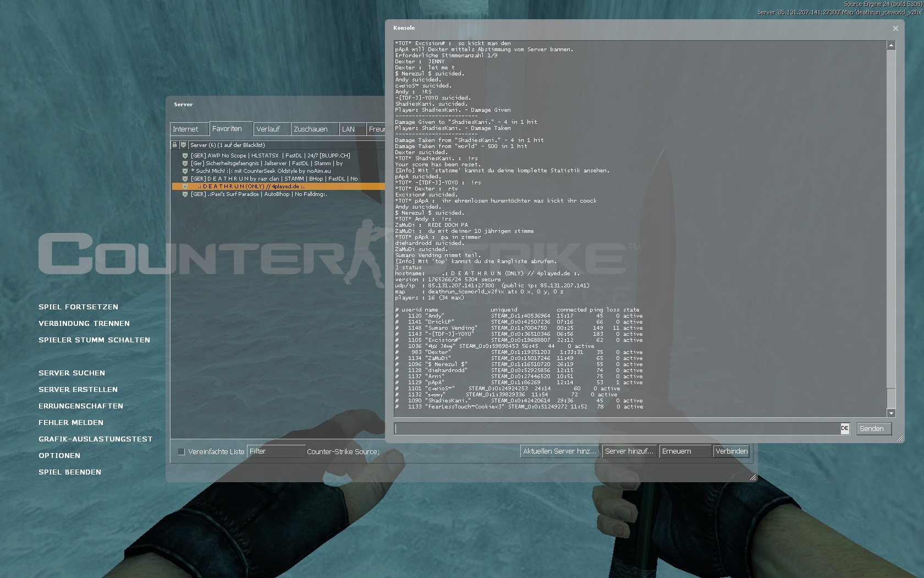Screen dimensions: 924x578
Task: Open the LAN server tab
Action: [x=351, y=129]
